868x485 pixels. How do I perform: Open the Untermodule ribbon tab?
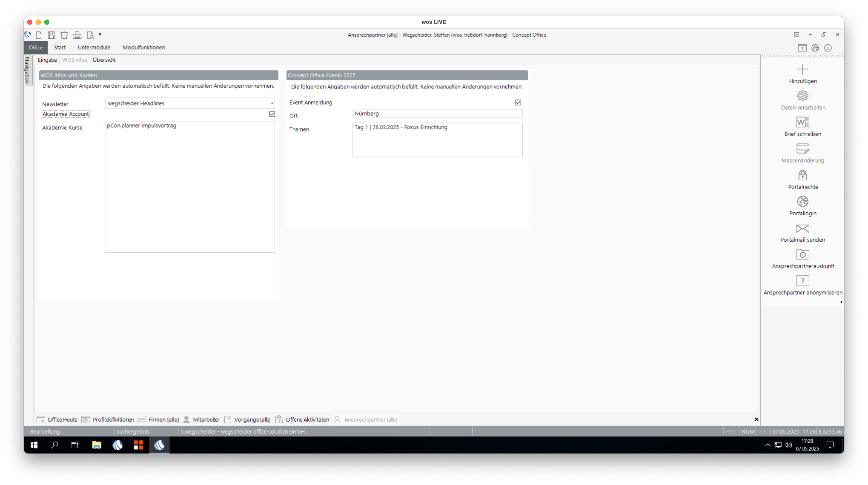click(94, 47)
